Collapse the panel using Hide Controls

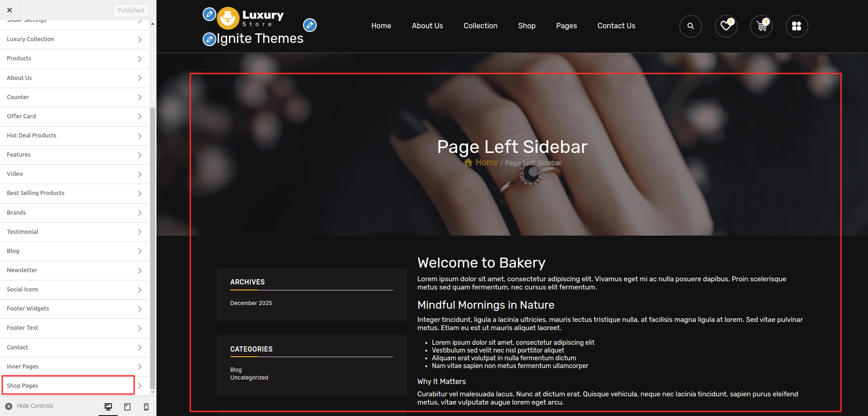pos(29,406)
